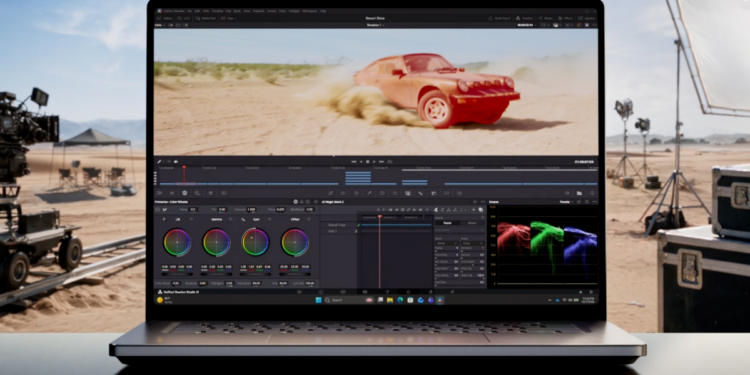Toggle loop playback in viewer
The image size is (750, 375).
coord(390,162)
